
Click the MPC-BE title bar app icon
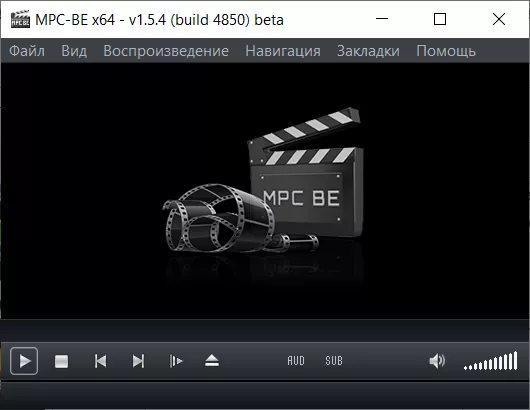[20, 19]
